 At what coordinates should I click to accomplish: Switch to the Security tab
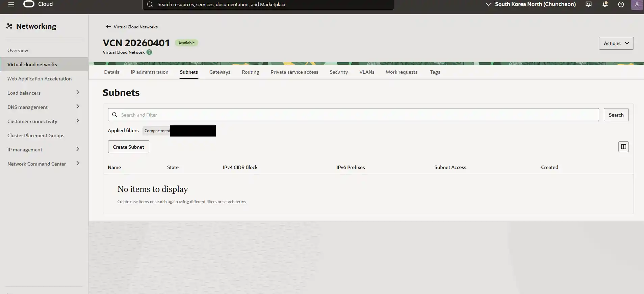point(338,72)
